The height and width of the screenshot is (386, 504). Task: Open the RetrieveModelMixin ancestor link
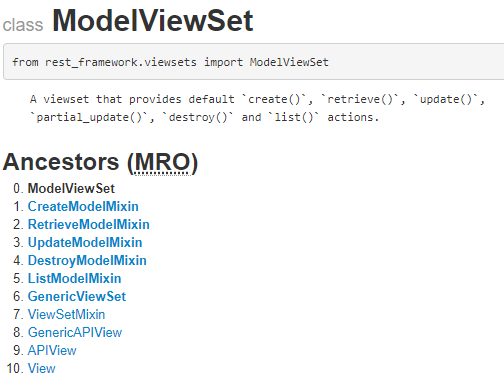pyautogui.click(x=89, y=224)
